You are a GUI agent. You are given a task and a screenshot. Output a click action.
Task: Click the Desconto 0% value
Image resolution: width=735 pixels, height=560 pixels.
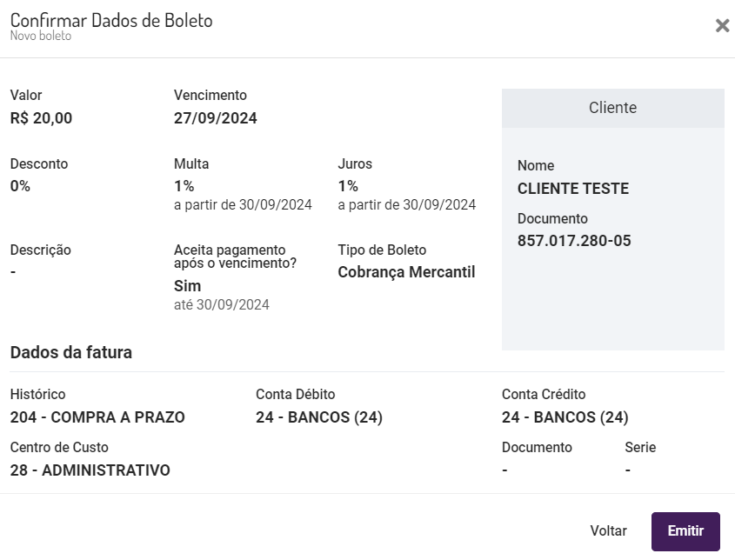pos(20,186)
